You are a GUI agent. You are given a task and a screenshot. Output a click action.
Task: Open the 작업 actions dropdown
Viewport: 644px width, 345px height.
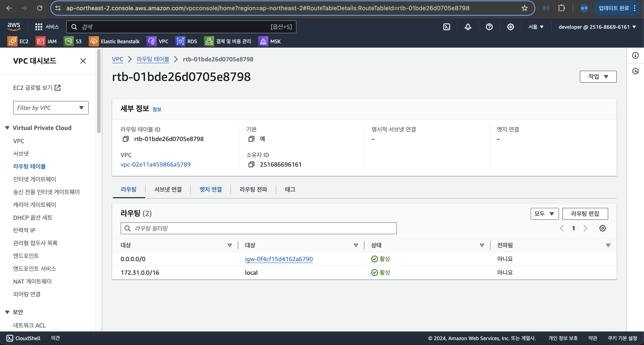coord(598,76)
